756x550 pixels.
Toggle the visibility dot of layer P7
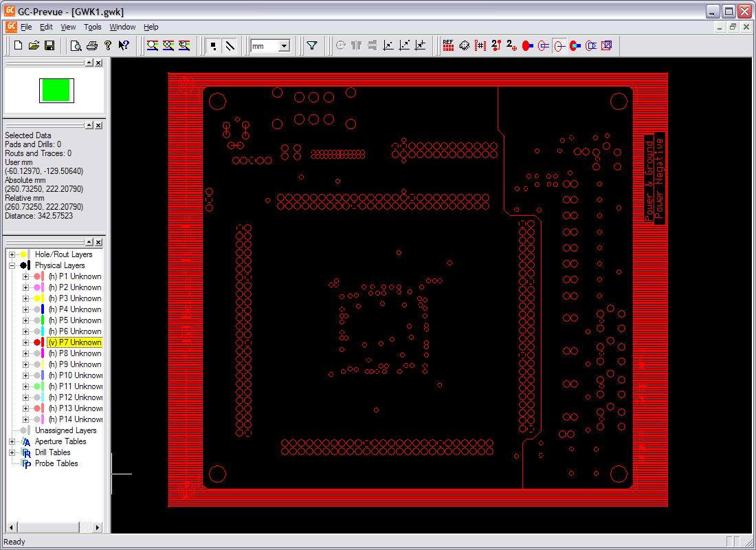click(36, 342)
